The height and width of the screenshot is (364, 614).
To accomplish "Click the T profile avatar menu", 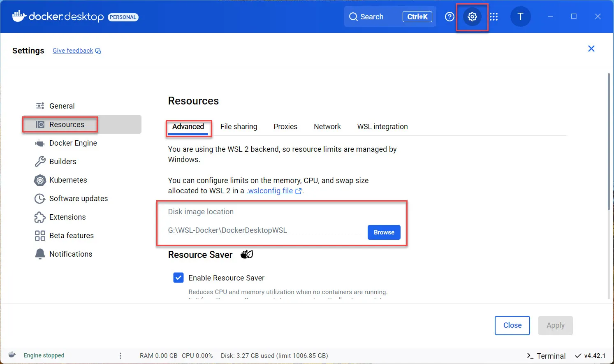I will (x=521, y=16).
